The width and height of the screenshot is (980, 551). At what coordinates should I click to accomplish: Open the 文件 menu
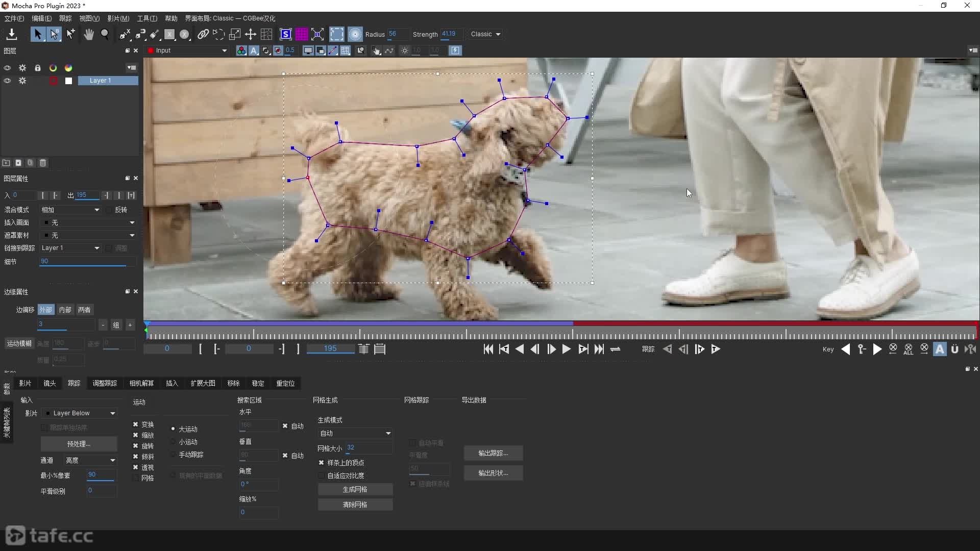click(x=14, y=18)
